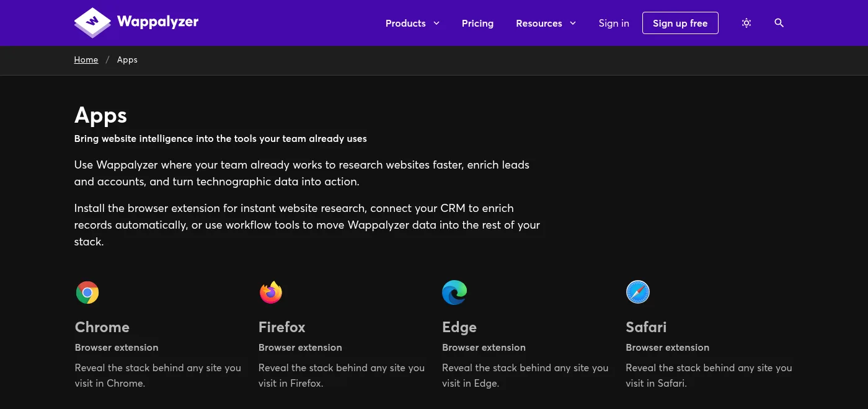Open the Edge extension heading
Image resolution: width=868 pixels, height=409 pixels.
[x=459, y=327]
